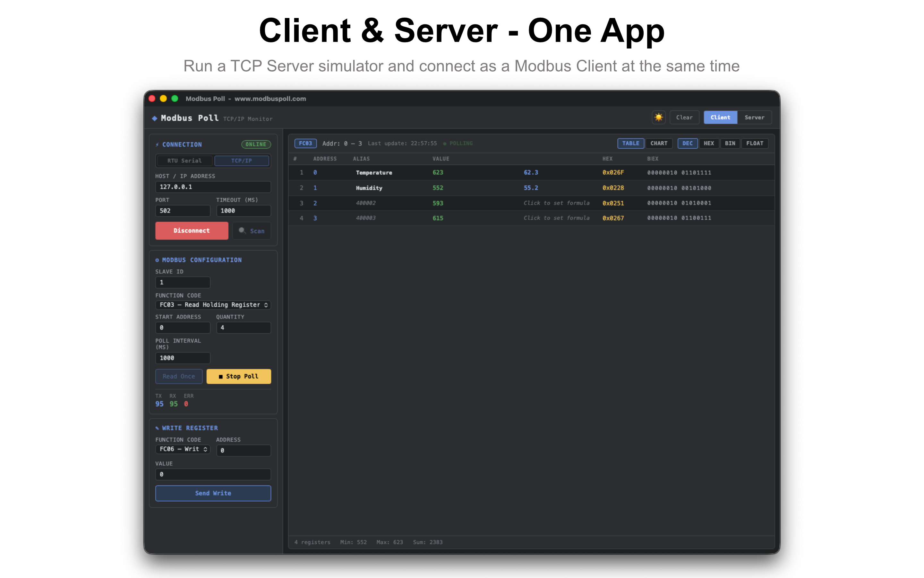Click the ONLINE status badge
Screen dimensions: 924x578
click(x=256, y=144)
